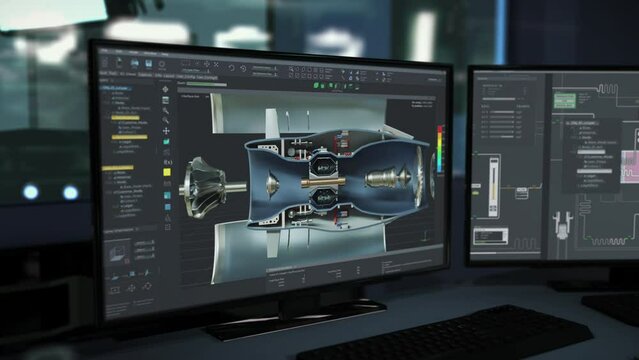
Task: Click the lower panel cross move icon
Action: tap(131, 288)
